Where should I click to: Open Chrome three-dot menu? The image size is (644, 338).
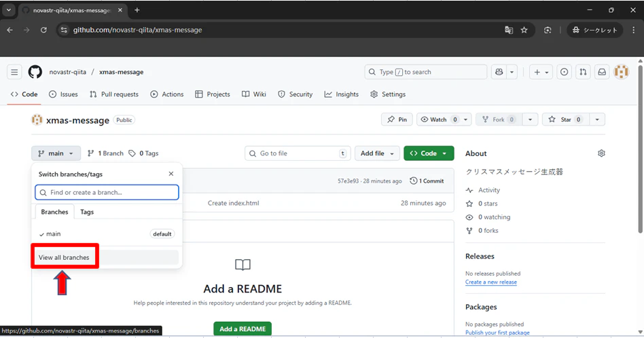point(633,30)
